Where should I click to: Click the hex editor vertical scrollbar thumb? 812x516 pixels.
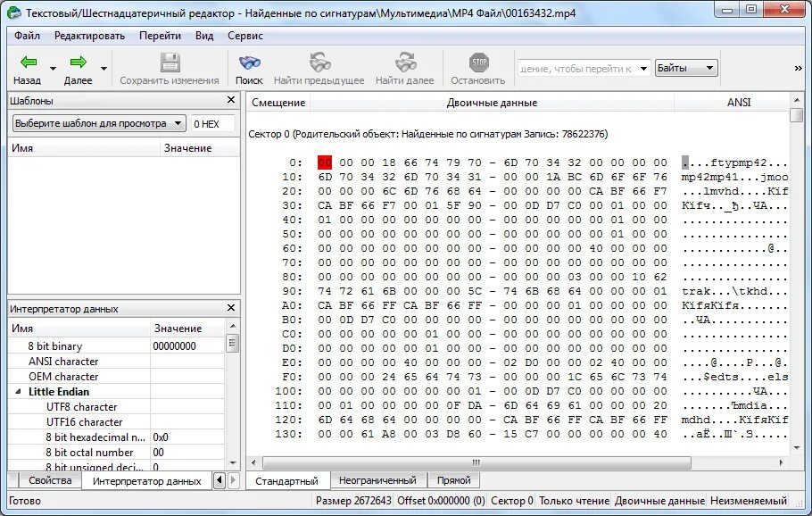[x=797, y=115]
